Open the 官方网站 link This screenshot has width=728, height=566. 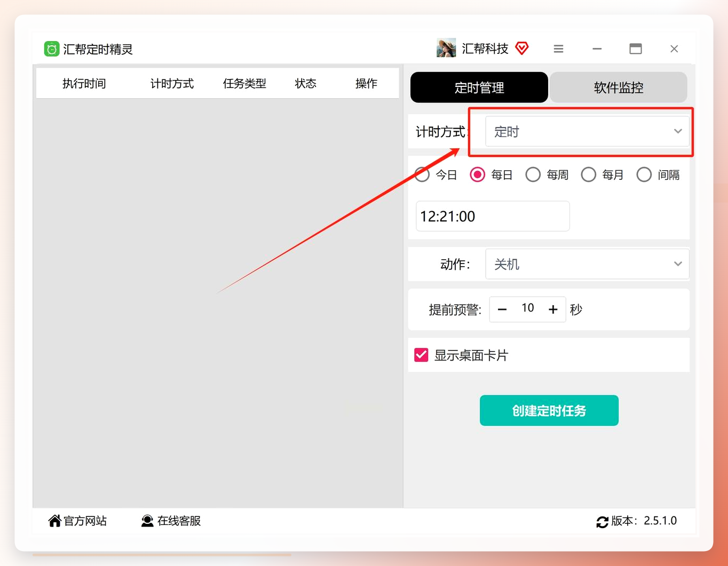(x=77, y=521)
